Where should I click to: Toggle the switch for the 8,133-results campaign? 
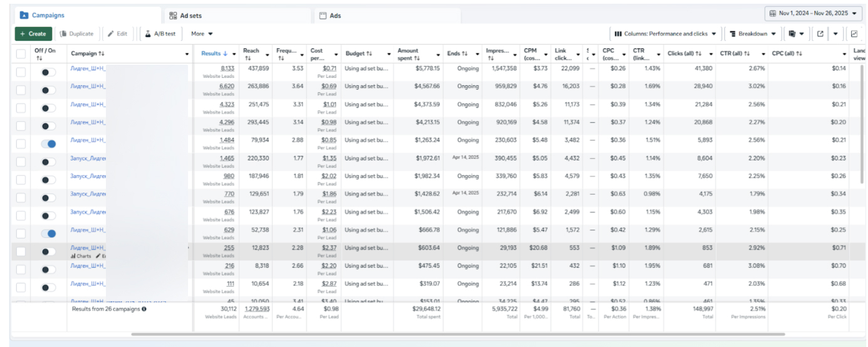point(48,72)
